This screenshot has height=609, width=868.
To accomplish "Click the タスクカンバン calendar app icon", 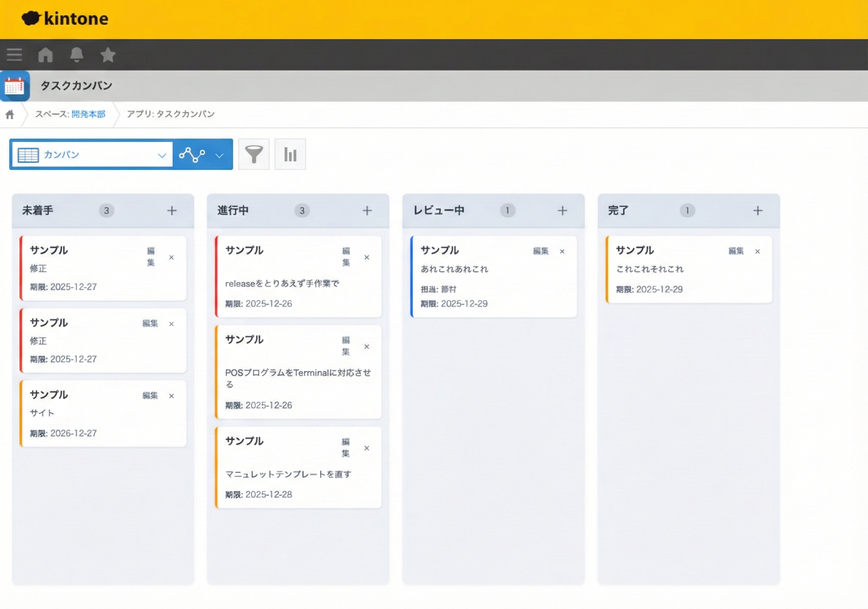I will pos(14,86).
